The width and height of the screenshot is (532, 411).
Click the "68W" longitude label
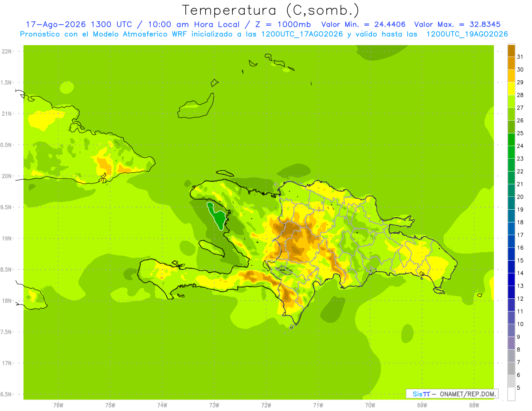coord(474,405)
